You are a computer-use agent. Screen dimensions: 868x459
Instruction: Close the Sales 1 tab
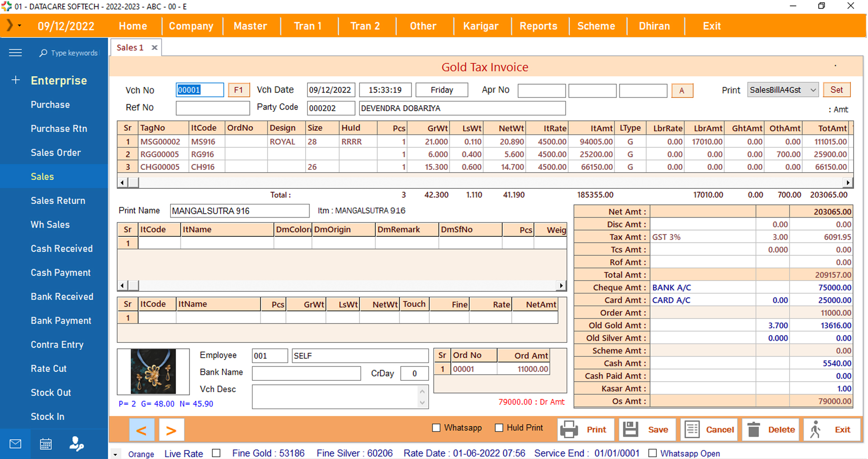[x=155, y=47]
